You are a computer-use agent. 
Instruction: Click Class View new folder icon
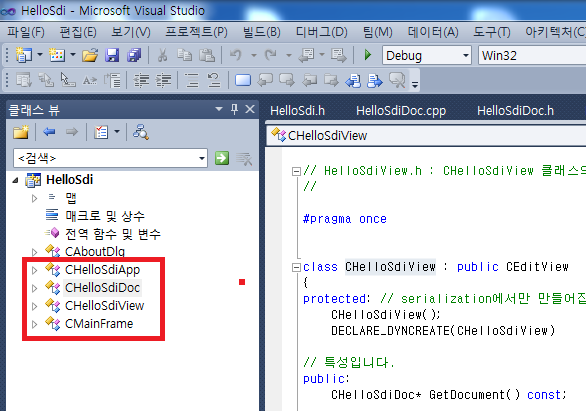click(21, 132)
